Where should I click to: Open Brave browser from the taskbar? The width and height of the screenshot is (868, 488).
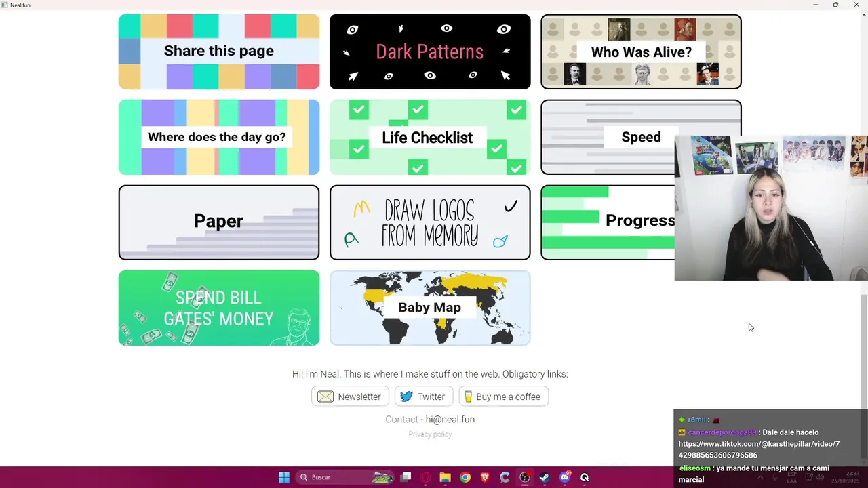pos(485,477)
